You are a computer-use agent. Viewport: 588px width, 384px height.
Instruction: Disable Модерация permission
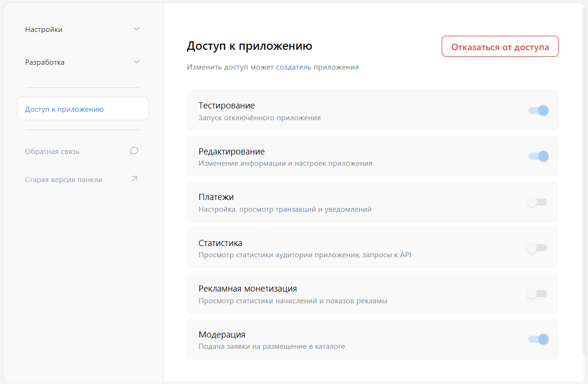tap(537, 339)
